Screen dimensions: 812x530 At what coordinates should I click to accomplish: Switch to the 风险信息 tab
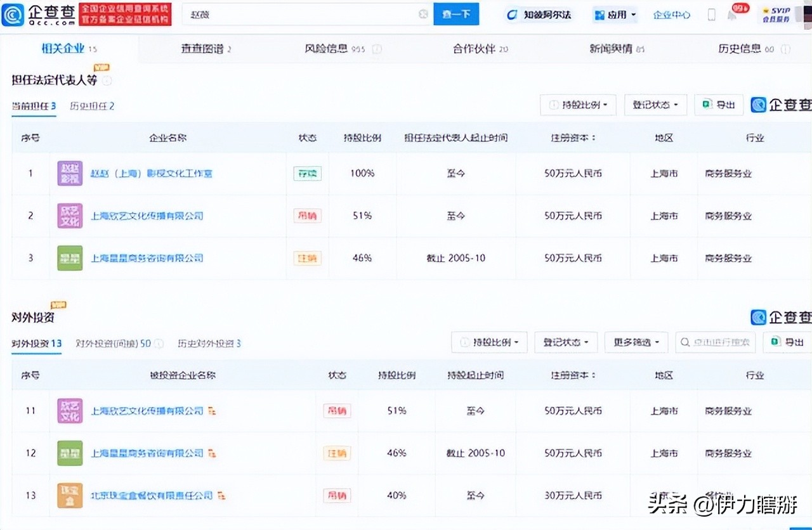point(328,48)
